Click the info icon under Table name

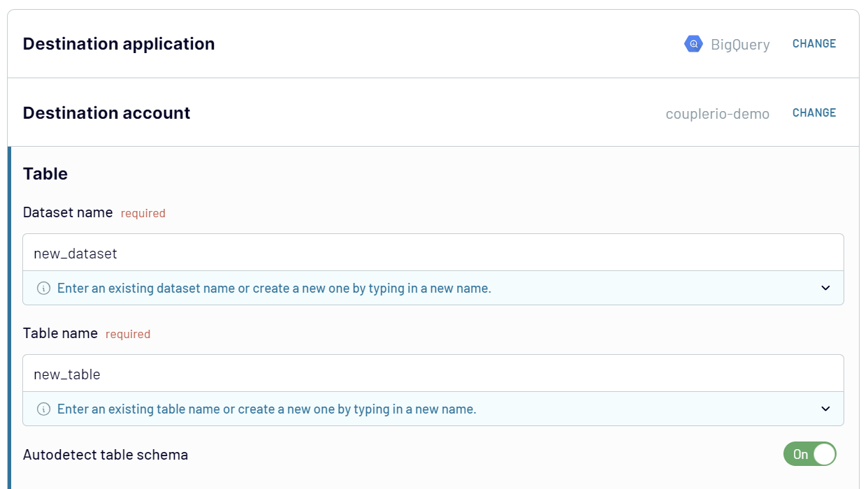(43, 409)
